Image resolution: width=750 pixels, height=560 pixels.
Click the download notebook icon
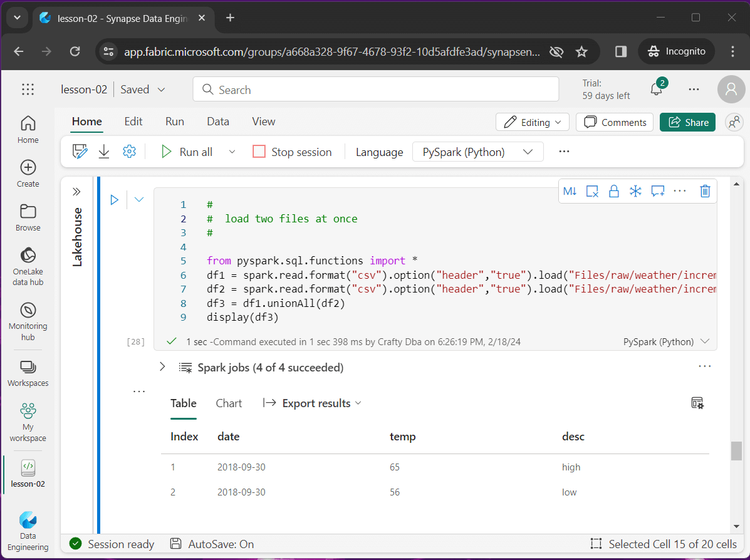104,152
